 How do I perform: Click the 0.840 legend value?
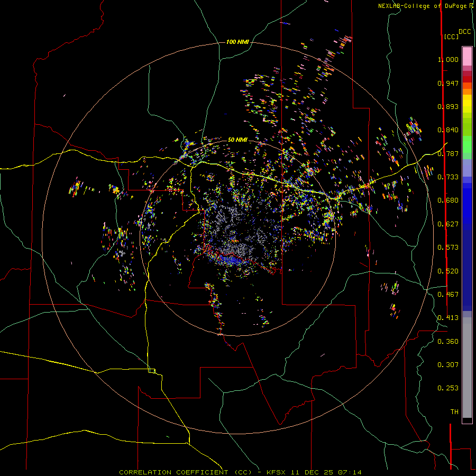pyautogui.click(x=448, y=130)
